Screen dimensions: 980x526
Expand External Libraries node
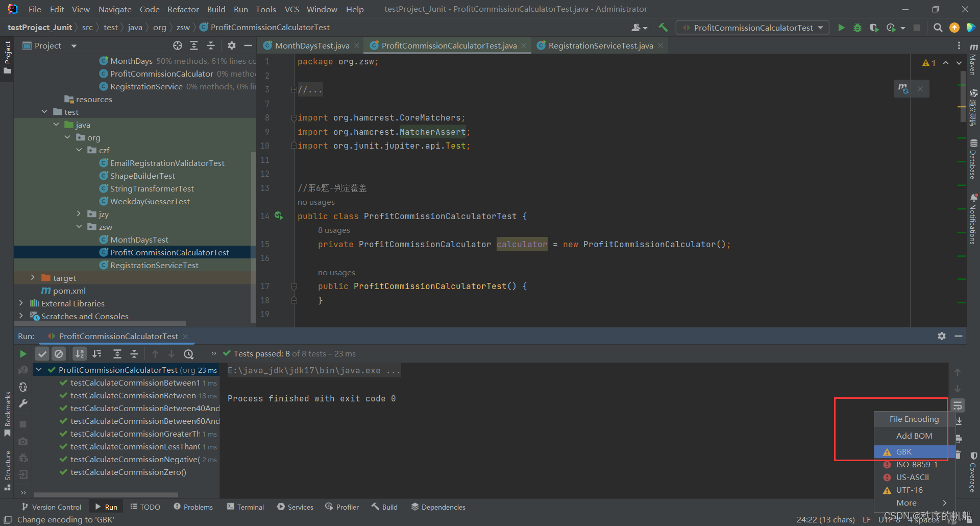coord(21,303)
